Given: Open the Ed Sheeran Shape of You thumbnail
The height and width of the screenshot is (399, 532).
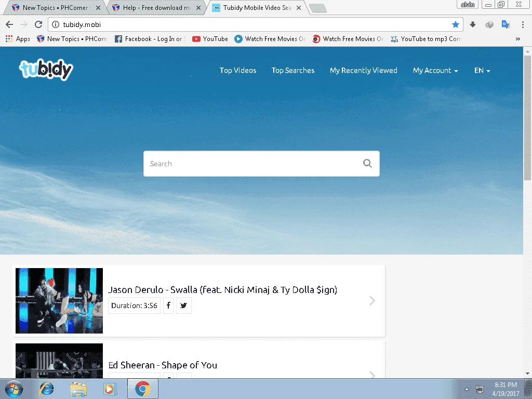Looking at the screenshot, I should coord(59,361).
